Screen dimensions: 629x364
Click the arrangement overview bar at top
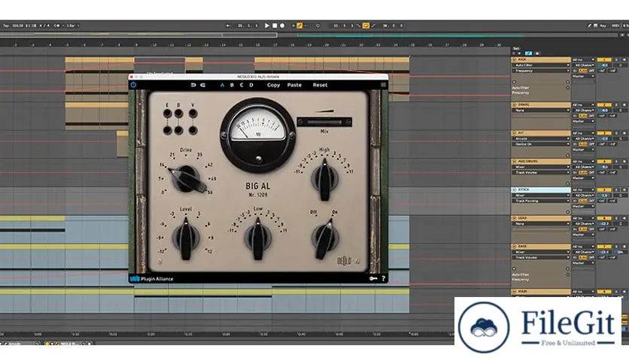point(309,35)
